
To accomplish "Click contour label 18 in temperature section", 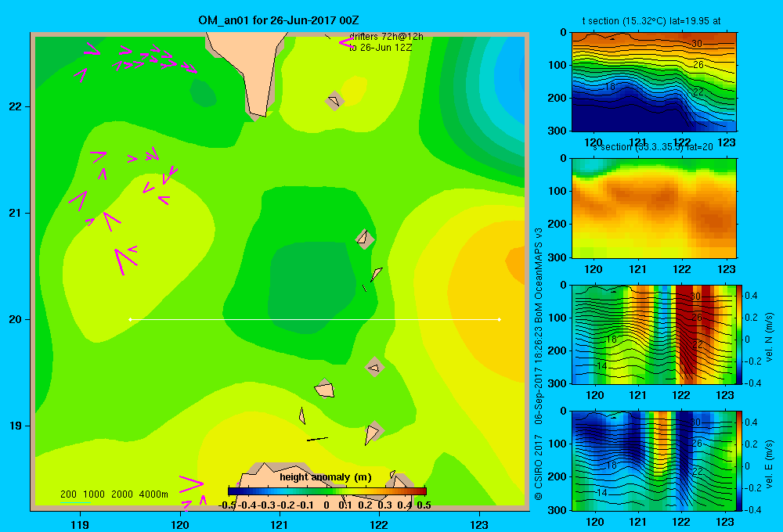I will pos(610,86).
